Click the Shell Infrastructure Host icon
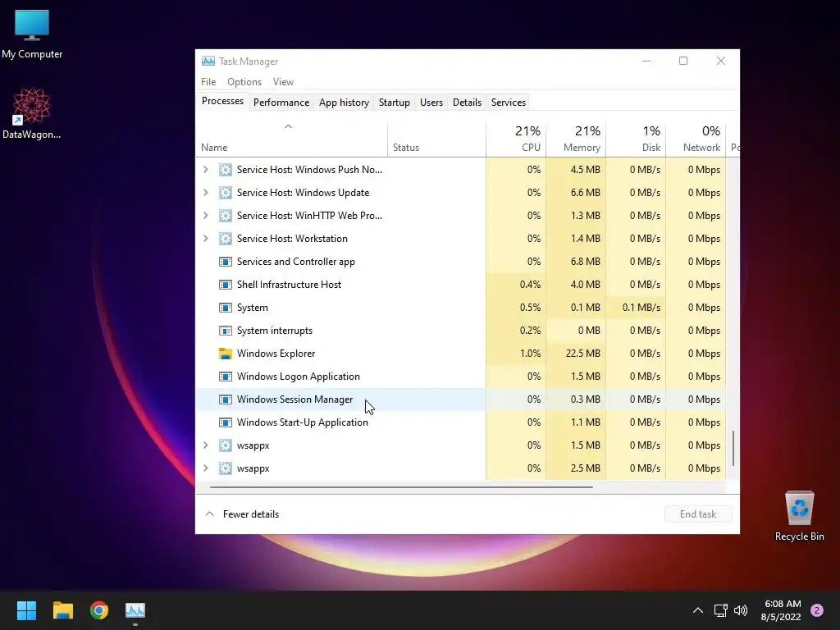The height and width of the screenshot is (630, 840). (x=226, y=285)
